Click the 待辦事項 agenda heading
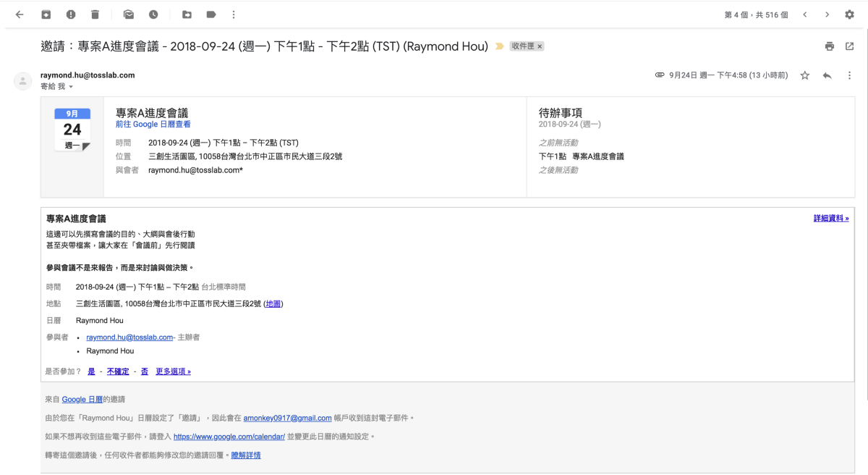 561,113
